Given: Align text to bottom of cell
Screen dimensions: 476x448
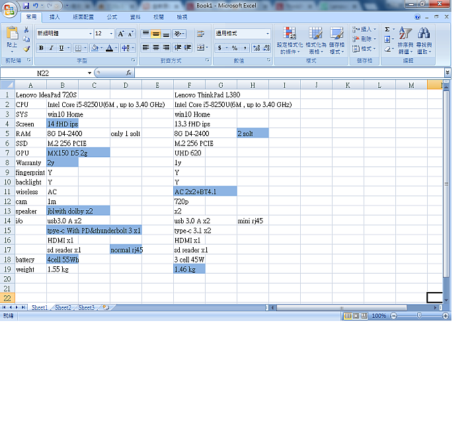Looking at the screenshot, I should 166,34.
